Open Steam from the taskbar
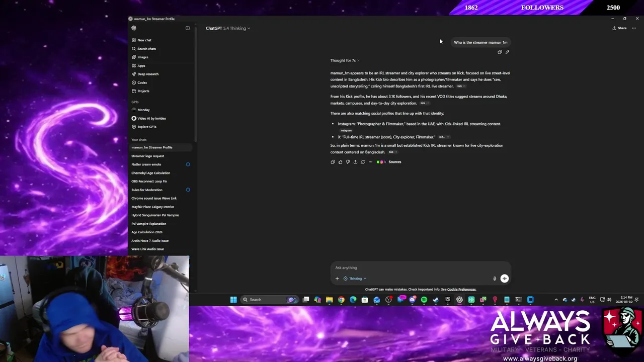 (436, 300)
